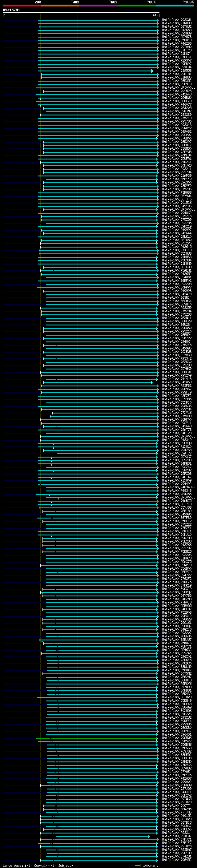This screenshot has width=197, height=868.
Task: Click the shortened alignment bar for Q42053
Action: point(98,382)
